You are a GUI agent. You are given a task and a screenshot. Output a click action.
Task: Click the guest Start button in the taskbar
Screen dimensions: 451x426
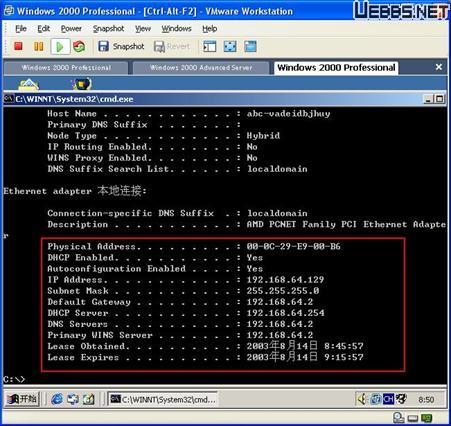point(22,399)
